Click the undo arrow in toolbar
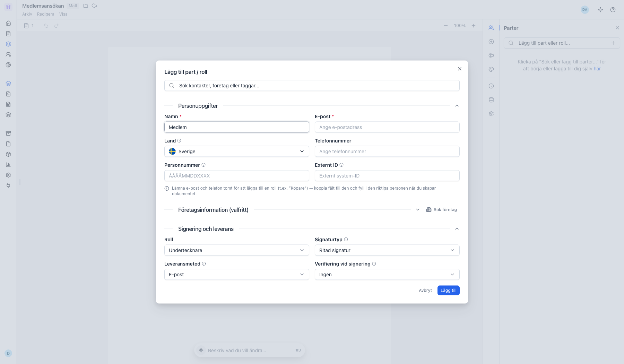The width and height of the screenshot is (624, 364). (46, 26)
